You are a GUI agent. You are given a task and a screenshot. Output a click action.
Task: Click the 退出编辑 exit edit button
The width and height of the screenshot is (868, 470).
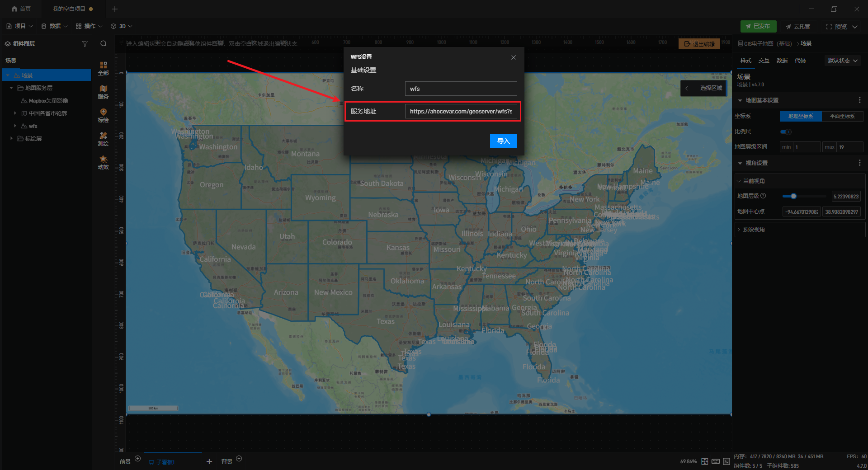click(x=699, y=44)
